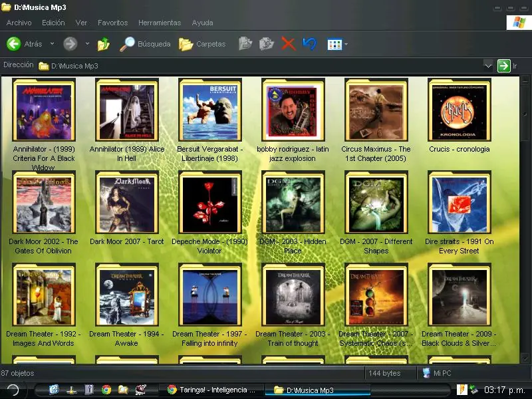The height and width of the screenshot is (399, 532).
Task: Open the Archivo menu
Action: pos(19,23)
